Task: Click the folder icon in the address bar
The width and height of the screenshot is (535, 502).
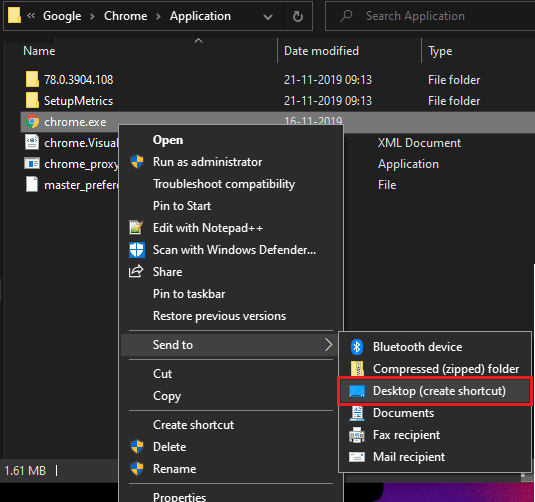Action: tap(14, 16)
